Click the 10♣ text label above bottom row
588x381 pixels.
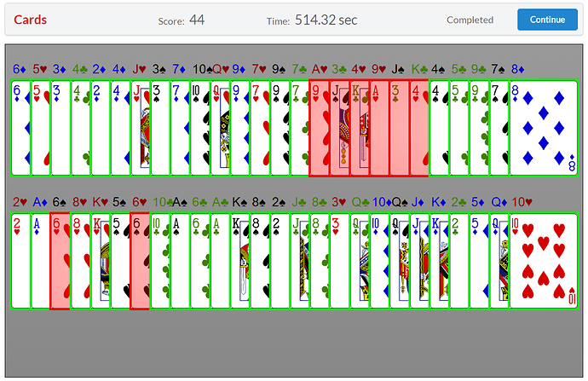tap(163, 202)
